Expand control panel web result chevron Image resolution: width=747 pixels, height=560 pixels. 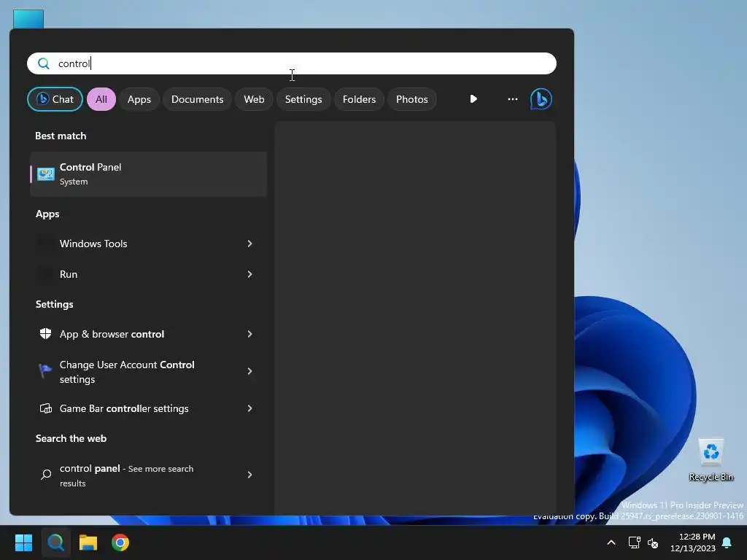coord(249,474)
